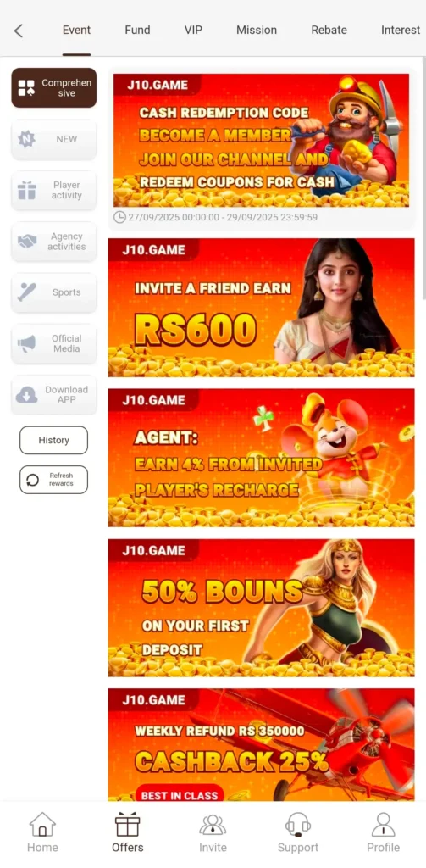The width and height of the screenshot is (426, 868).
Task: Filter by Sports category
Action: pyautogui.click(x=53, y=292)
